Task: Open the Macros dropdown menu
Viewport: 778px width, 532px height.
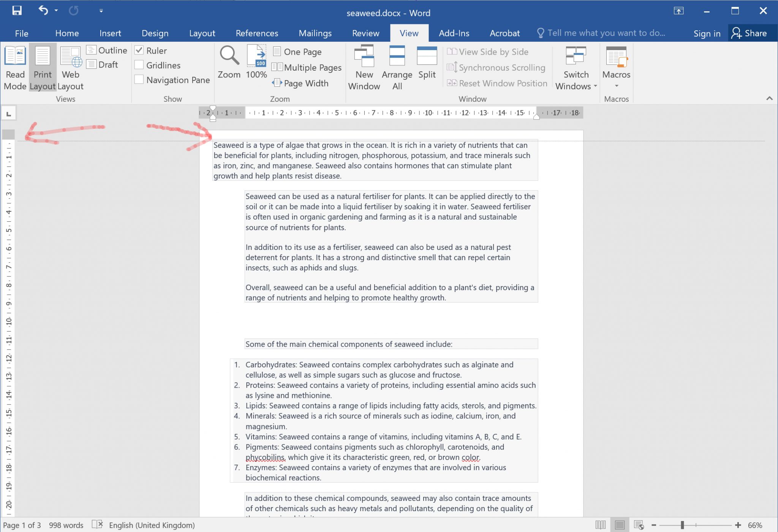Action: (616, 68)
